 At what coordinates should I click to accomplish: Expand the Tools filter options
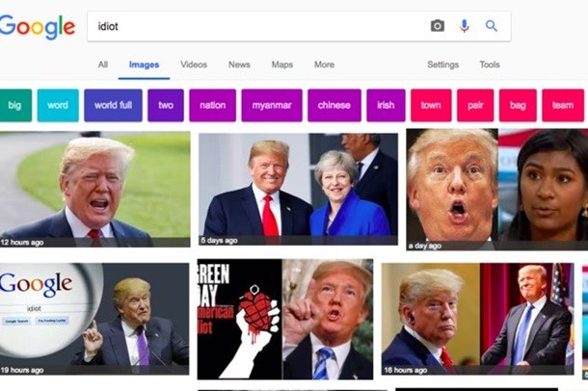pyautogui.click(x=490, y=65)
